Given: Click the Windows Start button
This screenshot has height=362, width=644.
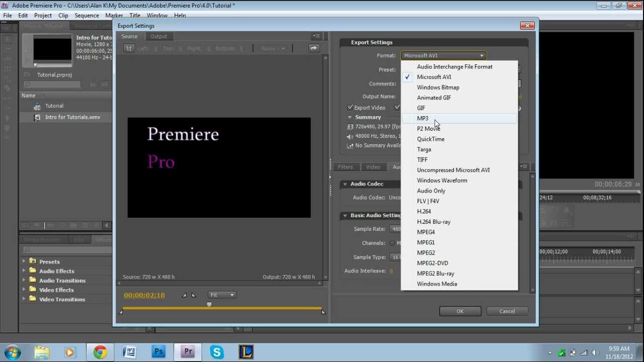Looking at the screenshot, I should [x=12, y=352].
